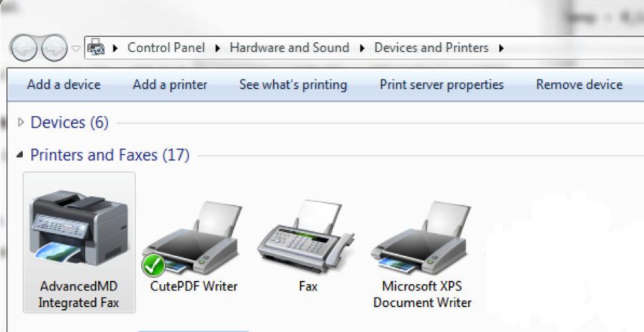Open the arrow after Control Panel breadcrumb
Image resolution: width=644 pixels, height=332 pixels.
[x=217, y=48]
